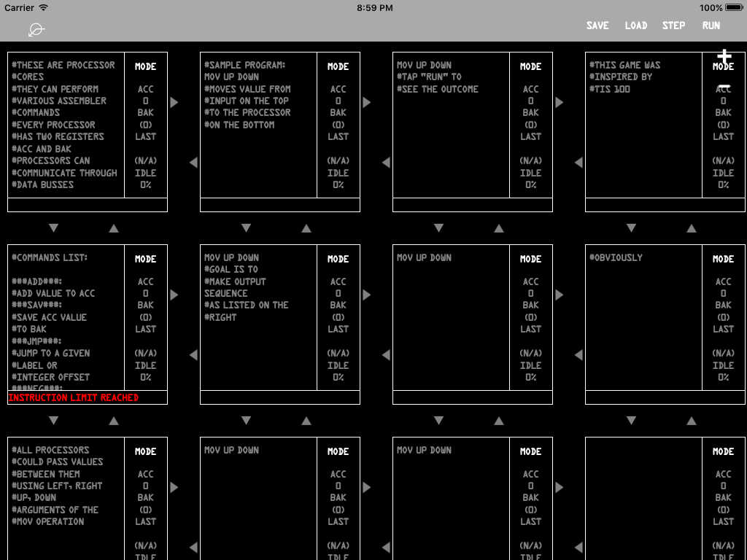Tap left arrow beside '#THIS GAME WAS' core
Image resolution: width=747 pixels, height=560 pixels.
pyautogui.click(x=578, y=163)
